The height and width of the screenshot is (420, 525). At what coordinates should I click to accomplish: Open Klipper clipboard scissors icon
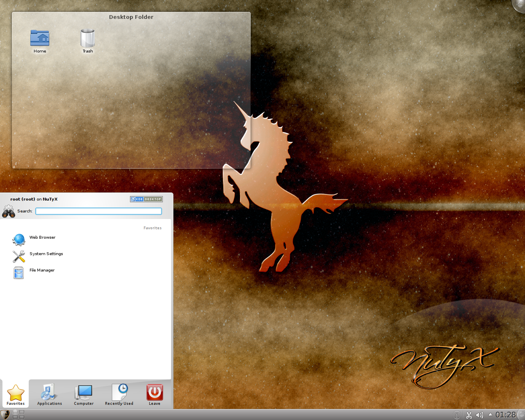pyautogui.click(x=469, y=415)
